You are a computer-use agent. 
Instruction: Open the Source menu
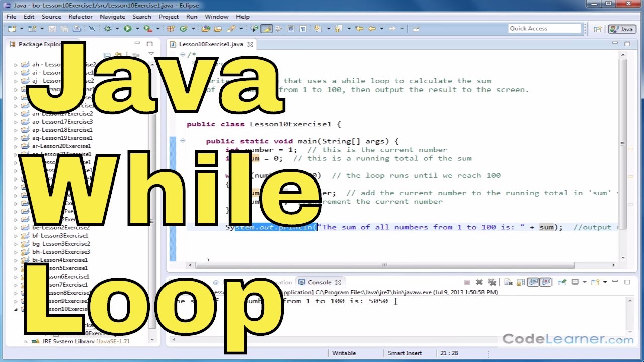51,17
